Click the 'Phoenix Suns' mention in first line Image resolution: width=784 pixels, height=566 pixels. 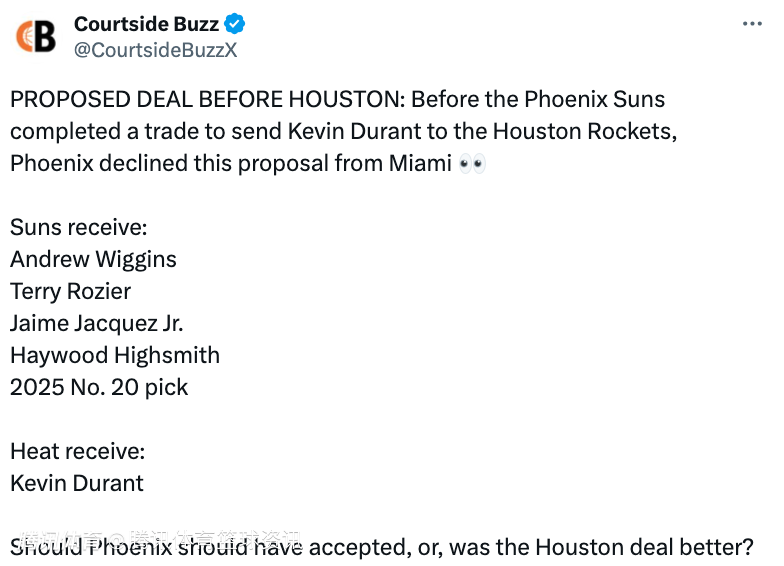(594, 99)
